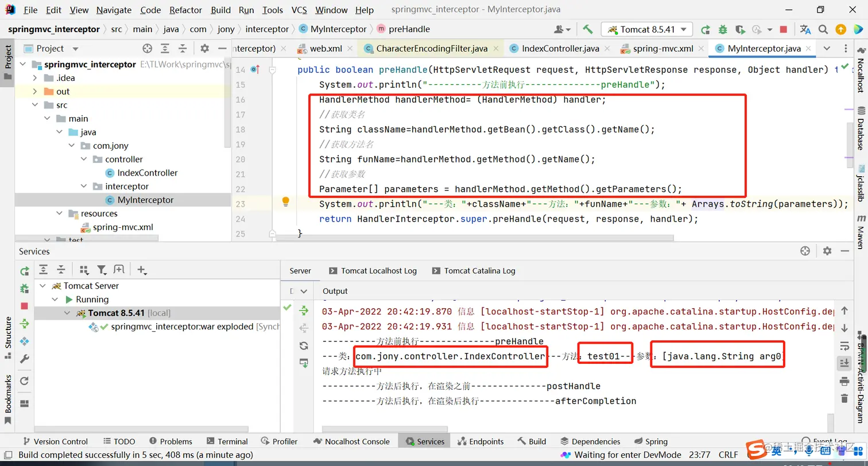This screenshot has height=466, width=868.
Task: Toggle the Maven side panel
Action: [x=861, y=233]
